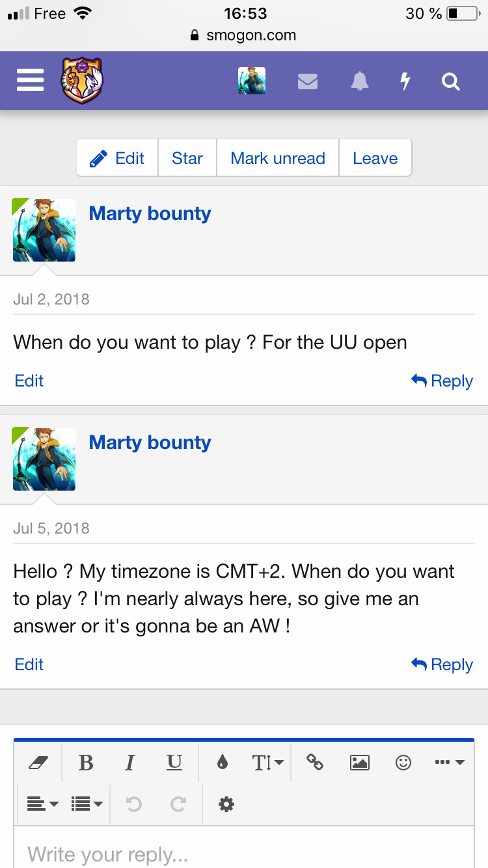Expand the list options dropdown
This screenshot has height=868, width=488.
[87, 804]
